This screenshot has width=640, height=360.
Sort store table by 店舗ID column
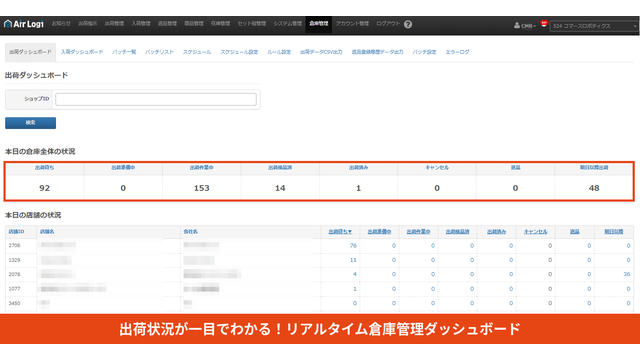16,232
